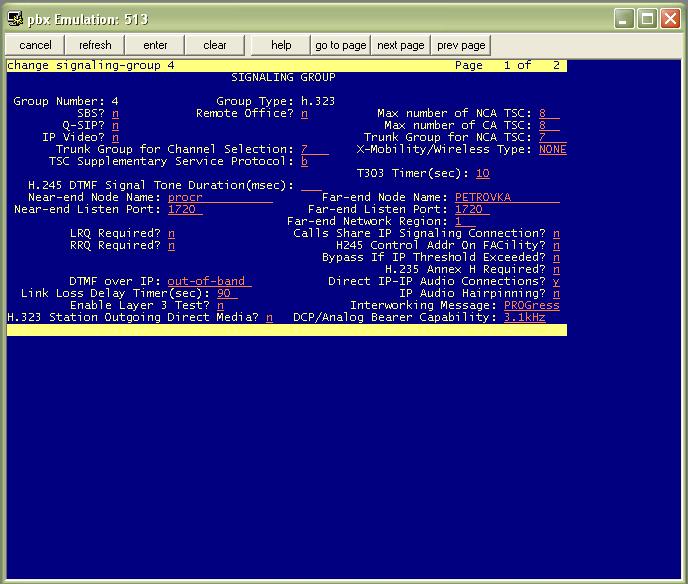Screen dimensions: 688x584
Task: Click the refresh button
Action: (95, 45)
